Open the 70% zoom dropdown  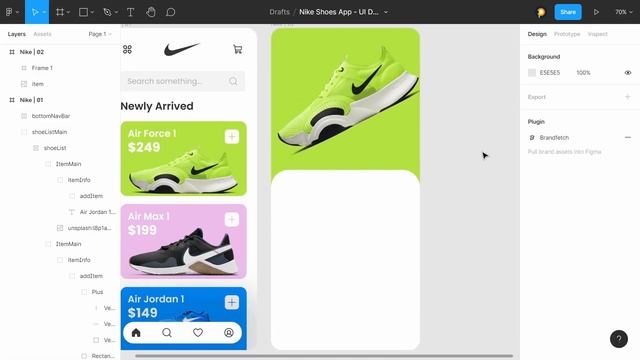pyautogui.click(x=624, y=12)
